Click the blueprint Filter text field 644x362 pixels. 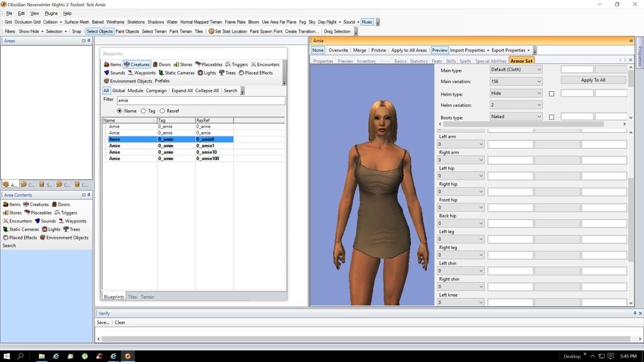coord(200,101)
